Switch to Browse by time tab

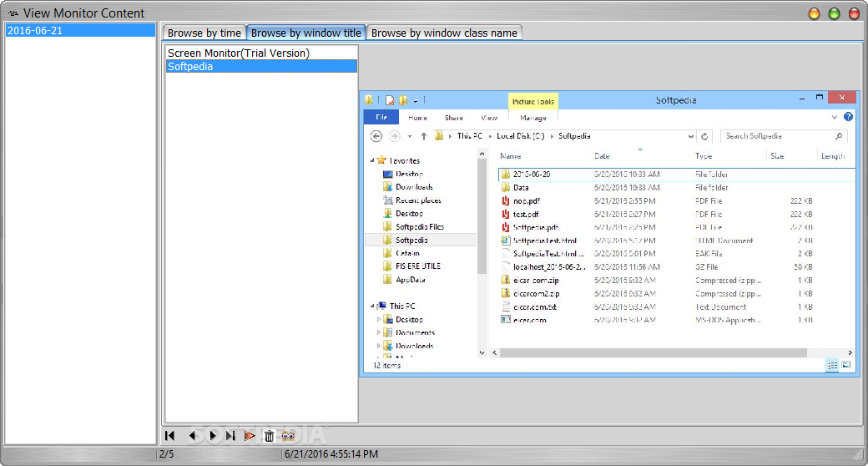[x=204, y=33]
